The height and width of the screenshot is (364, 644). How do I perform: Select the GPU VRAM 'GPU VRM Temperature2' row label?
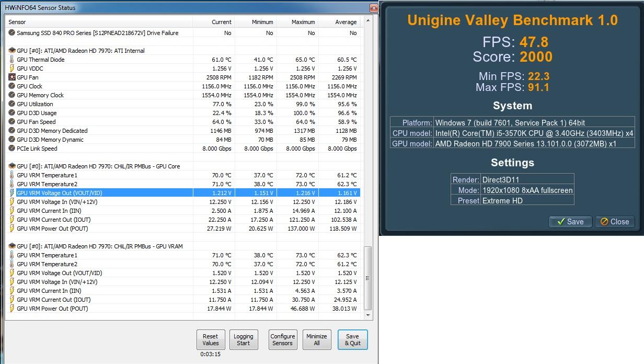[x=47, y=264]
